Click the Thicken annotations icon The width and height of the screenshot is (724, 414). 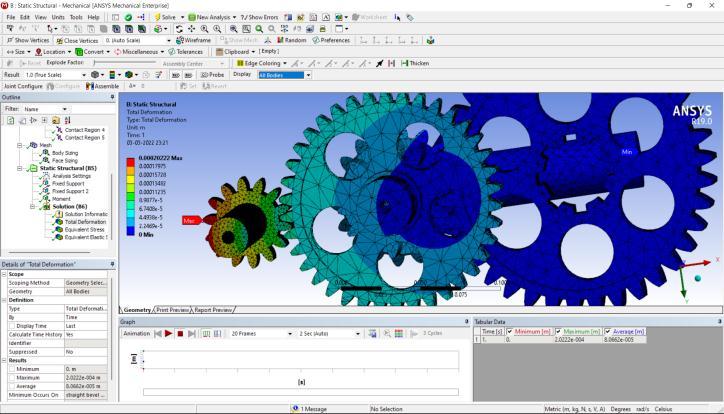pos(405,63)
